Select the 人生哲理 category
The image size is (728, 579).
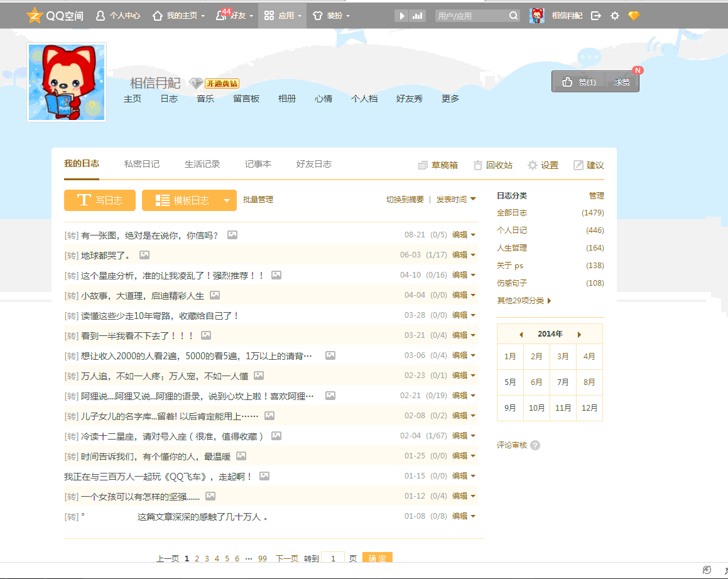pyautogui.click(x=512, y=248)
